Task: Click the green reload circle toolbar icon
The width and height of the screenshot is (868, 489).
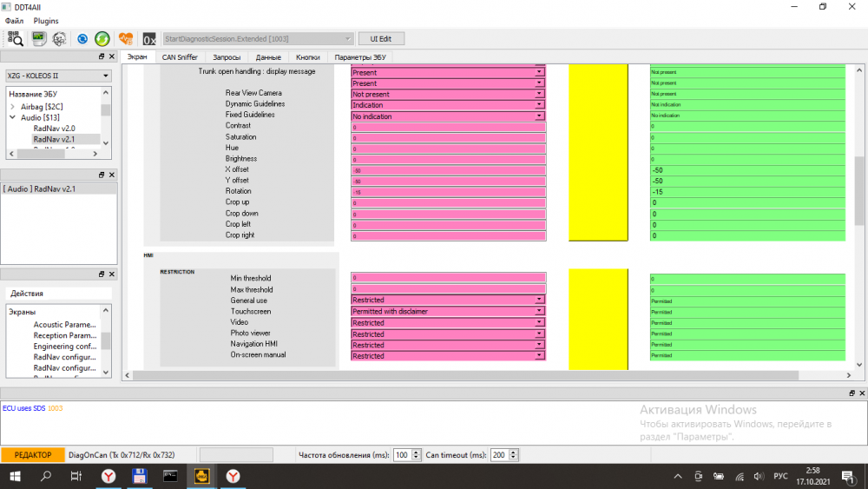Action: coord(102,39)
